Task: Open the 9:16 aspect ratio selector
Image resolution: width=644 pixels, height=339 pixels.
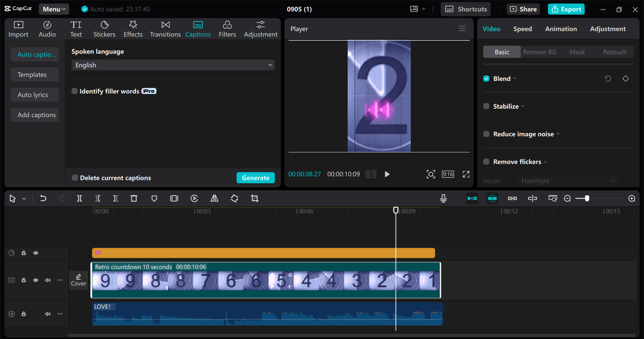Action: click(448, 174)
